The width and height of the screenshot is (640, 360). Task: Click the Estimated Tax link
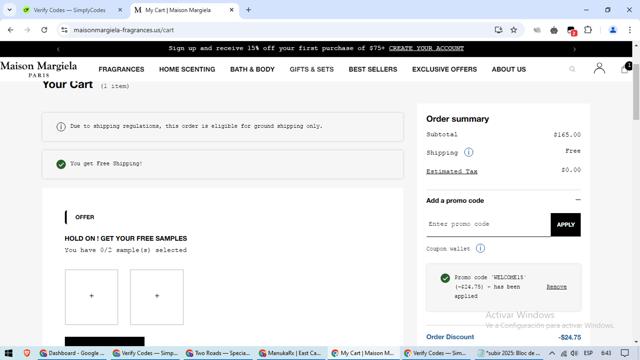point(451,171)
